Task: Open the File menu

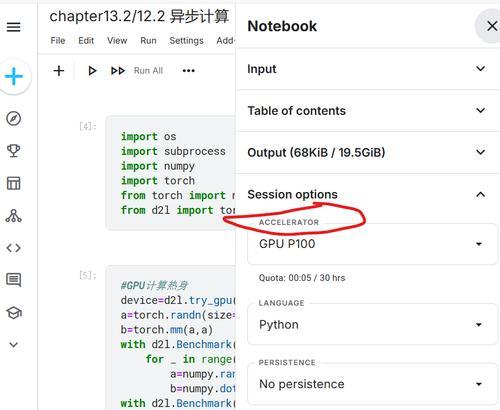Action: click(x=58, y=41)
